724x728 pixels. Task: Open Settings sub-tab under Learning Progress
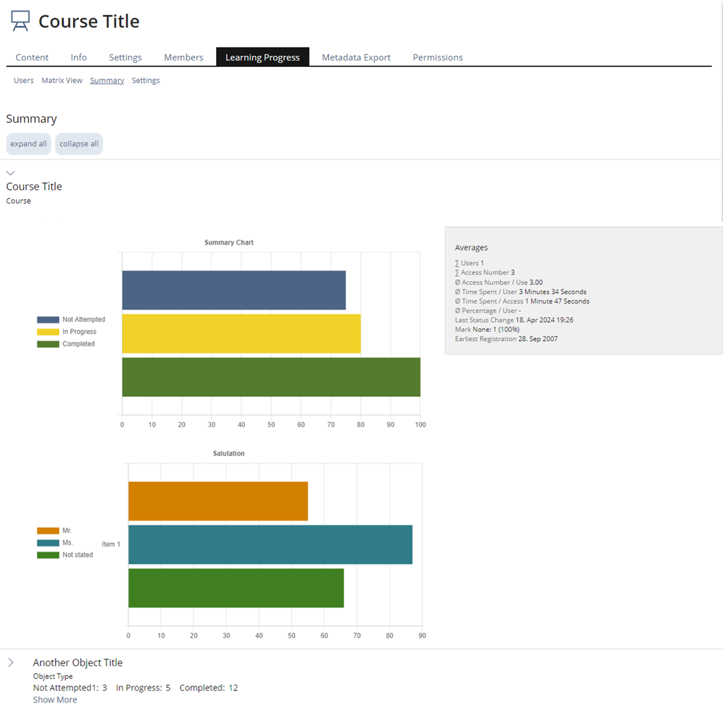[x=146, y=80]
